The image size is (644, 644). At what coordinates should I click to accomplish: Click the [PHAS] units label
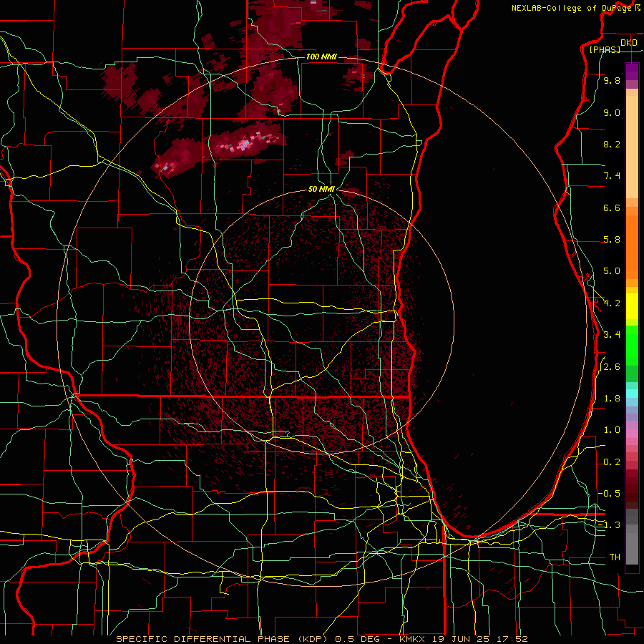605,49
